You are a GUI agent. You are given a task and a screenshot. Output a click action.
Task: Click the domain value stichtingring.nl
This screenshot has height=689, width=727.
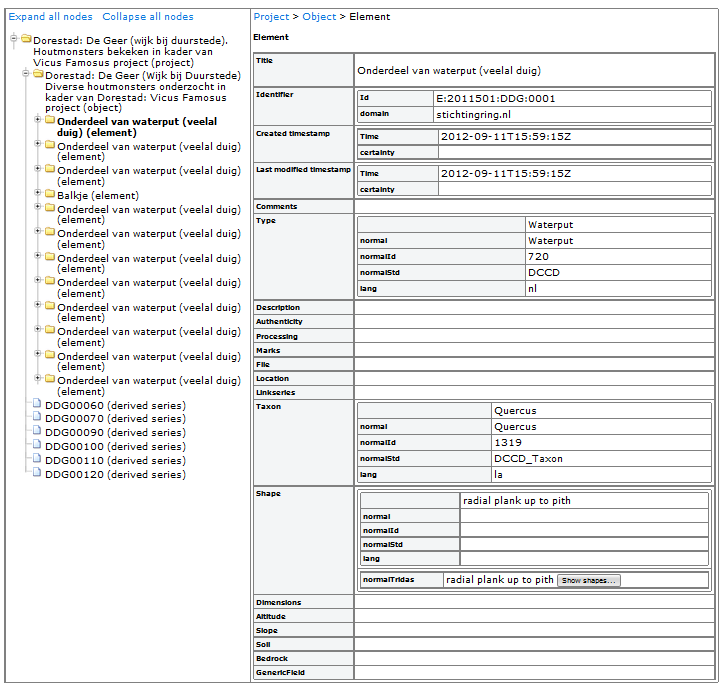point(473,115)
